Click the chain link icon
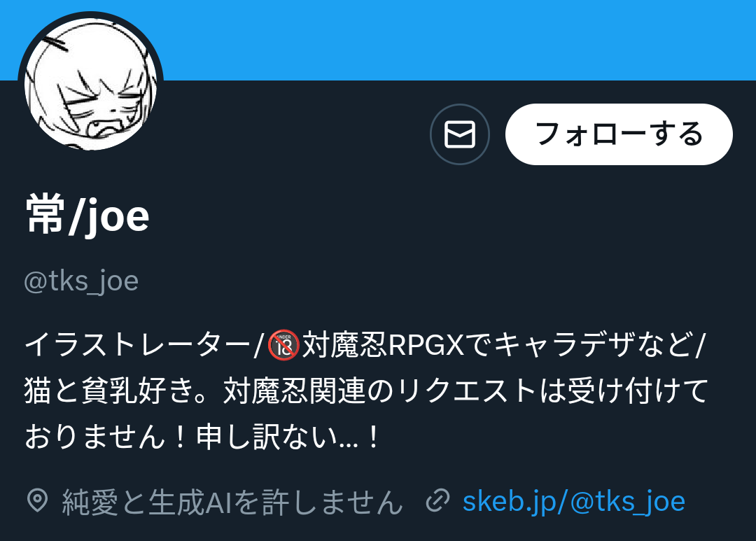This screenshot has width=756, height=541. pos(437,500)
